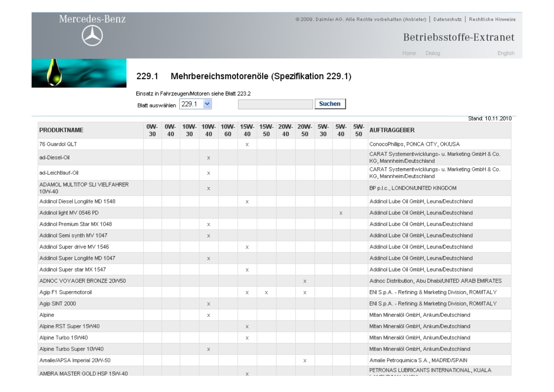Select Addinol Super Longlife MD 1047

(x=77, y=258)
